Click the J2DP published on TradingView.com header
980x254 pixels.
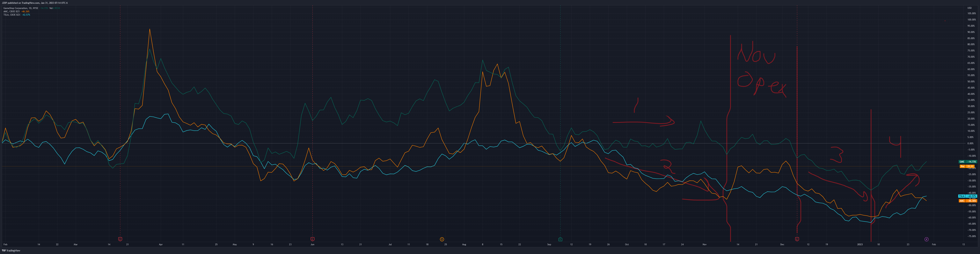coord(35,3)
